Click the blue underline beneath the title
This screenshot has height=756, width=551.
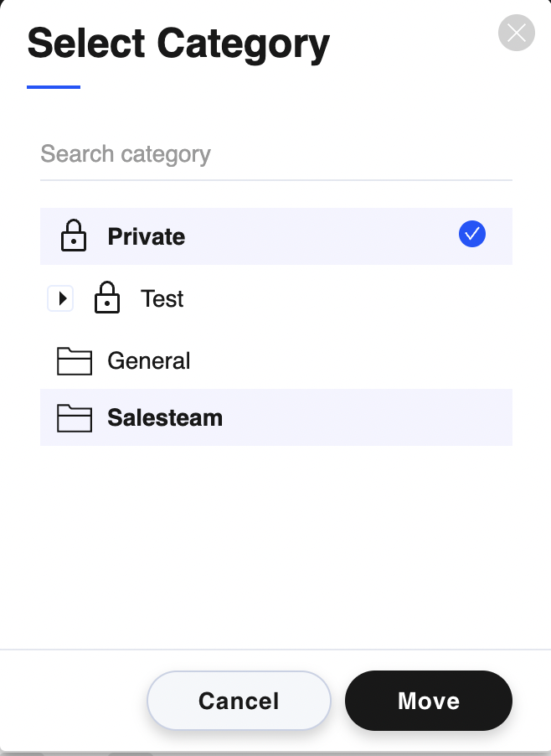(x=54, y=86)
